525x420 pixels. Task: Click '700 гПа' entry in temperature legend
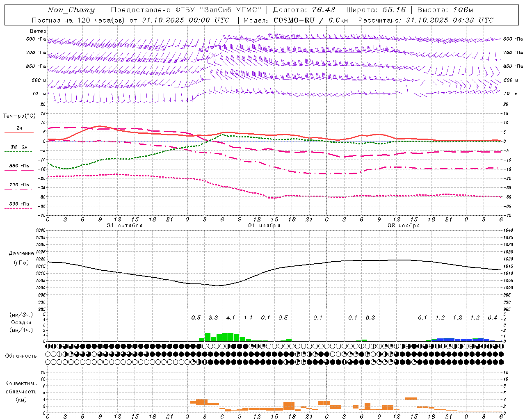click(19, 185)
